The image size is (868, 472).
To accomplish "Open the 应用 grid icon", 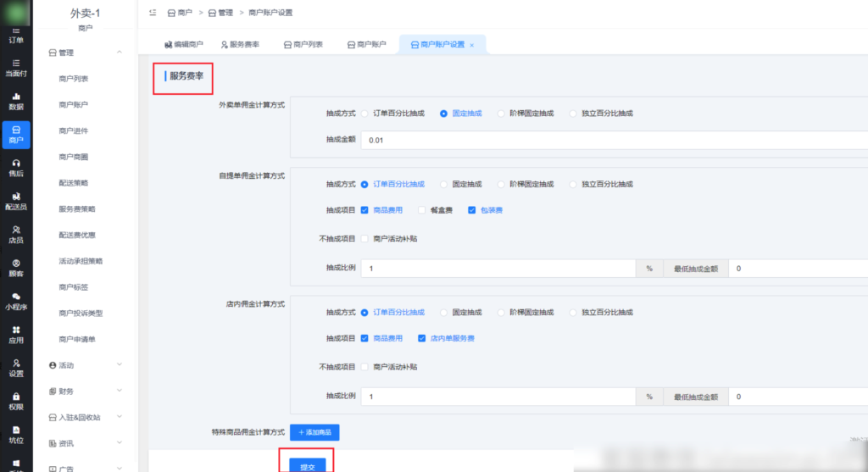I will pos(16,334).
